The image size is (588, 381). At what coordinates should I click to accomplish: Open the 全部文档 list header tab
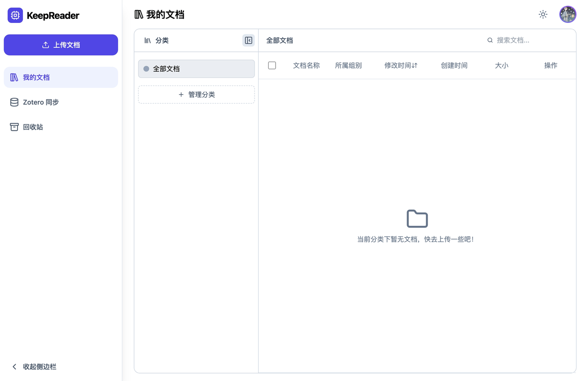(x=280, y=40)
